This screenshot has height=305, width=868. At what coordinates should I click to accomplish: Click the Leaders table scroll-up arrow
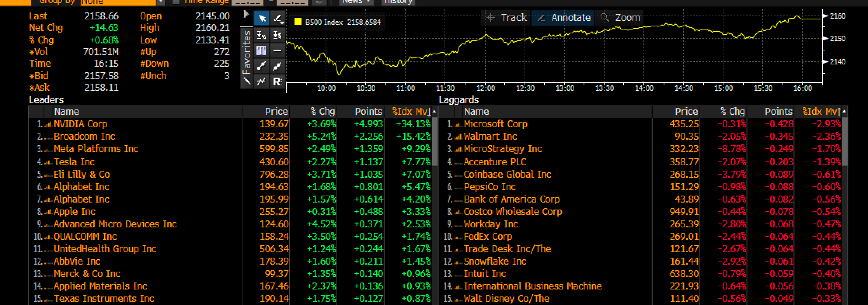click(x=434, y=112)
